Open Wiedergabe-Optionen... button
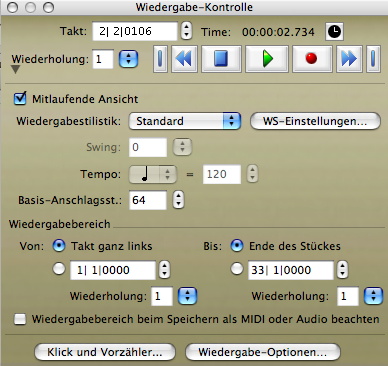 click(x=263, y=352)
